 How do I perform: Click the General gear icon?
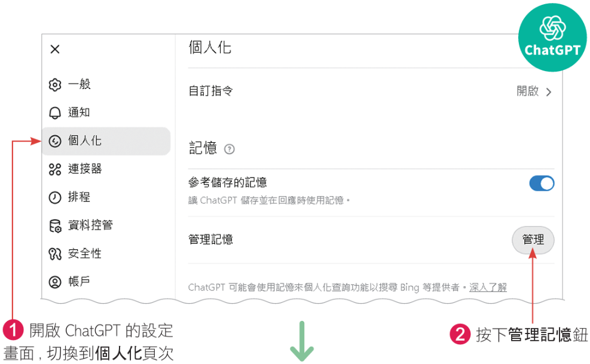click(x=55, y=85)
